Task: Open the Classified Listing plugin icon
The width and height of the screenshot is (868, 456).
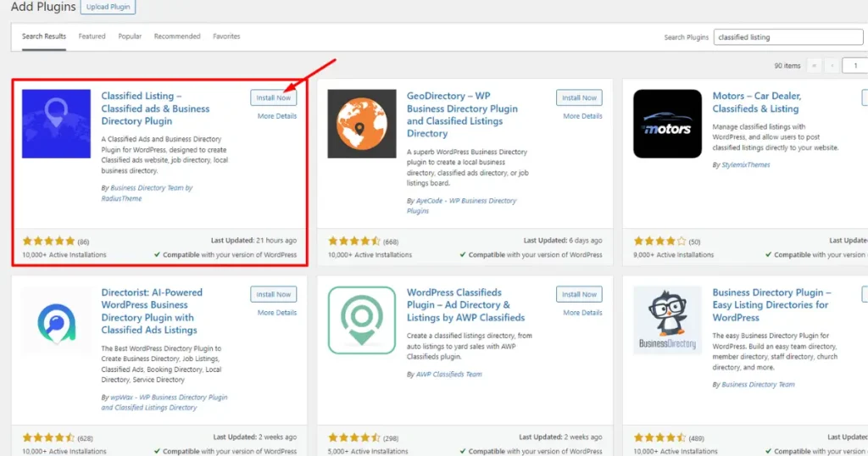Action: coord(56,124)
